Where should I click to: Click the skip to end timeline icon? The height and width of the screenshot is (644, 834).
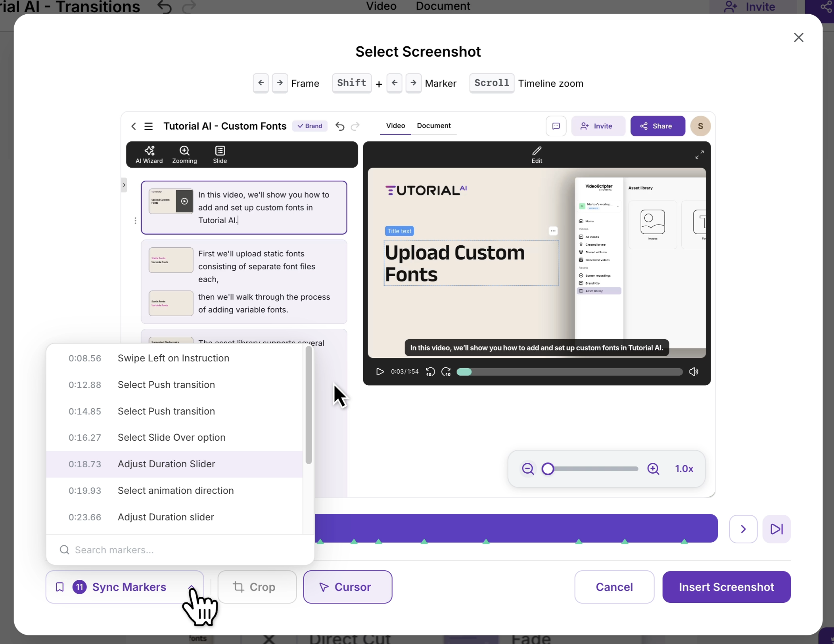(776, 529)
